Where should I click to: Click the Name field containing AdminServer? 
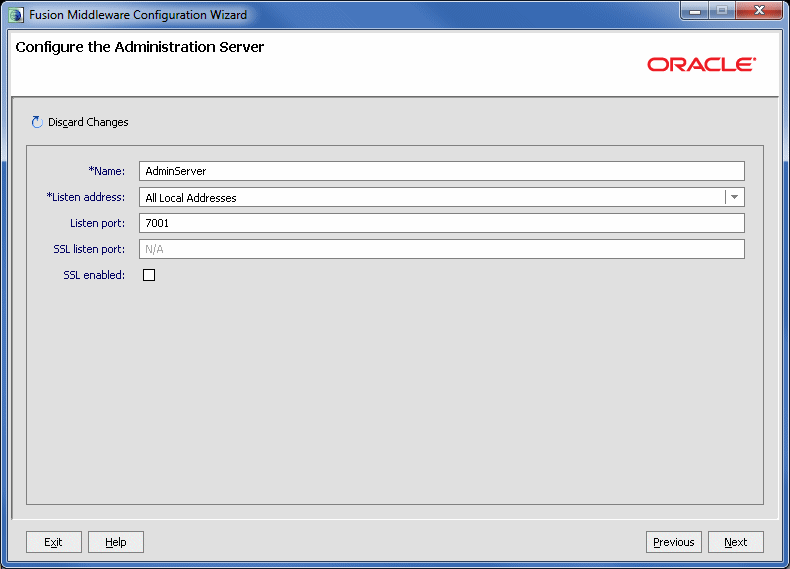click(441, 171)
